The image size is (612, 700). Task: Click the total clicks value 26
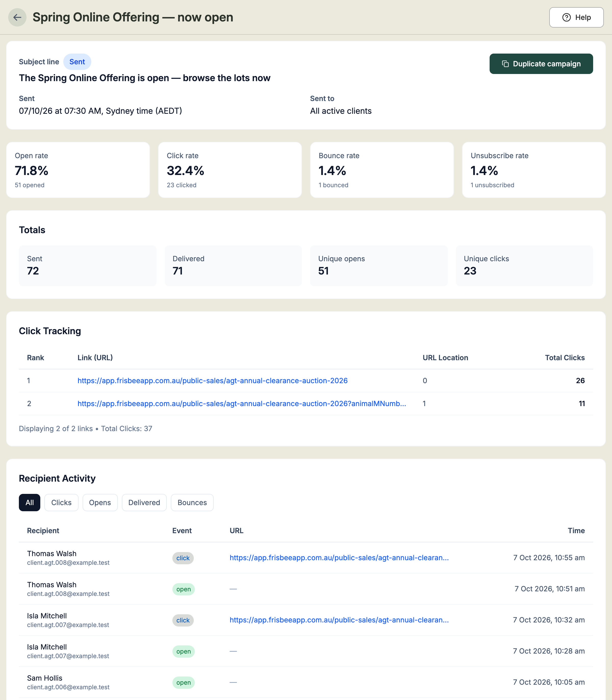point(580,381)
